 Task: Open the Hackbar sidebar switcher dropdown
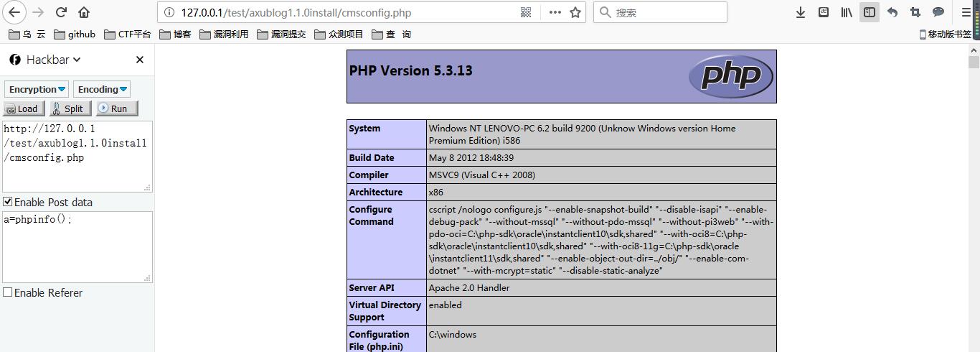tap(77, 60)
